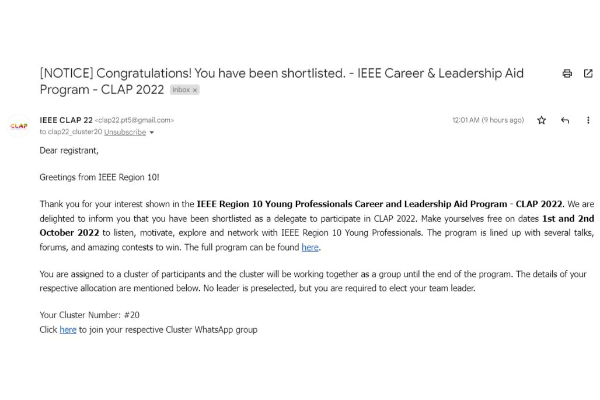
Task: Reply to the email with the arrow icon
Action: pyautogui.click(x=565, y=120)
